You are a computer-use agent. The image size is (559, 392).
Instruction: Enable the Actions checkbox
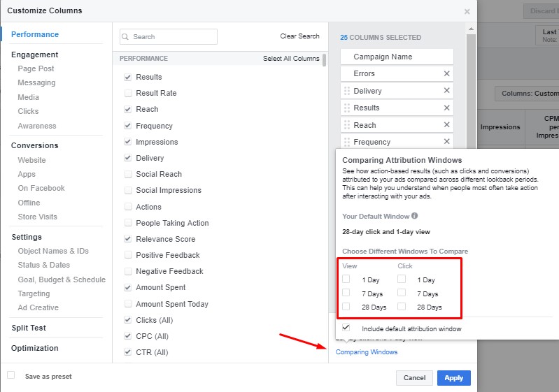[x=127, y=207]
